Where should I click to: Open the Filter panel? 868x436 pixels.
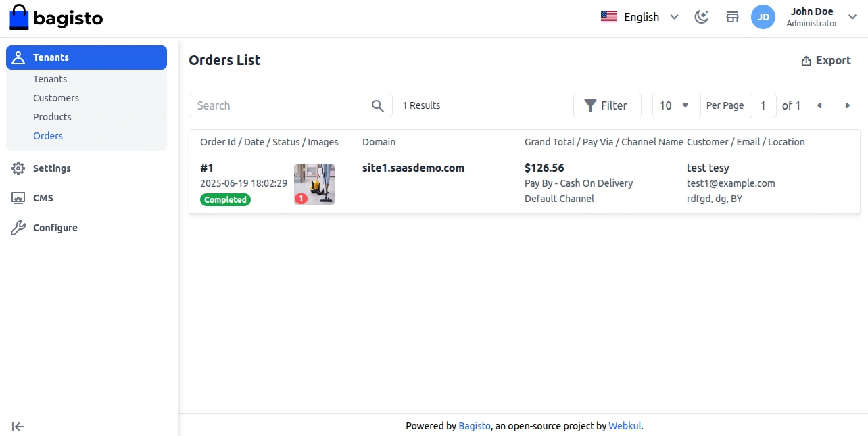pyautogui.click(x=606, y=105)
